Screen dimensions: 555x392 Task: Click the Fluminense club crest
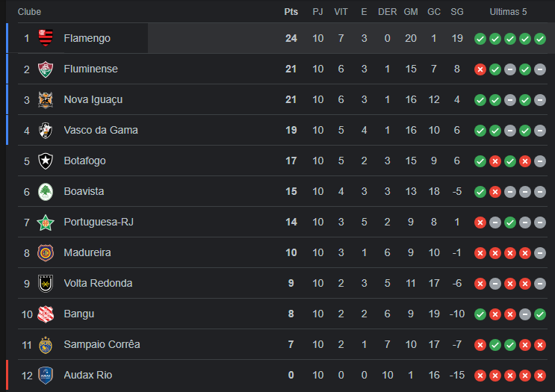46,69
